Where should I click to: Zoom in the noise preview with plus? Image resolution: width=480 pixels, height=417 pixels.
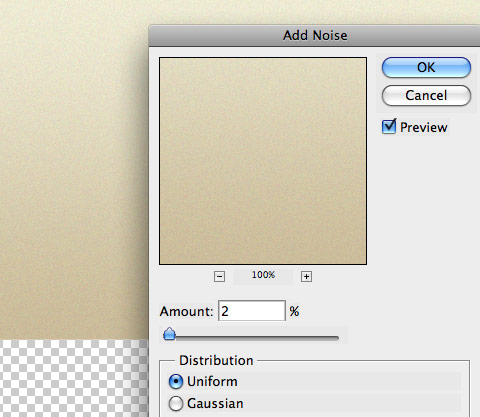click(306, 276)
